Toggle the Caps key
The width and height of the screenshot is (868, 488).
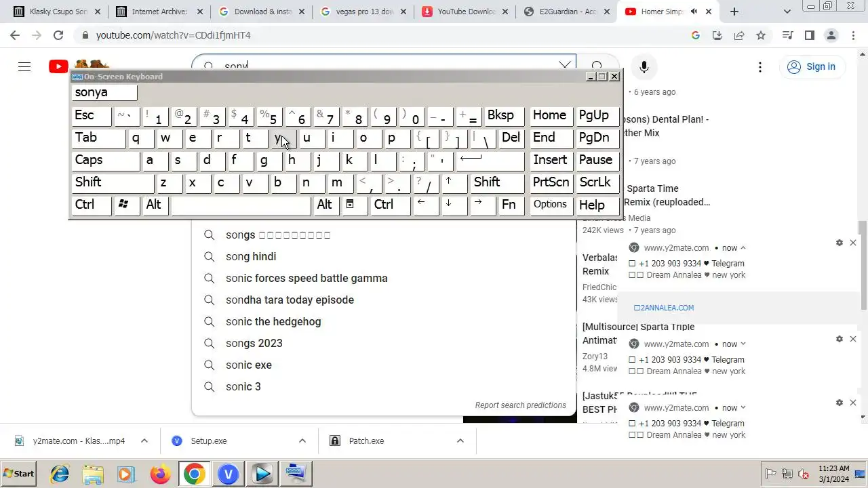pos(106,160)
